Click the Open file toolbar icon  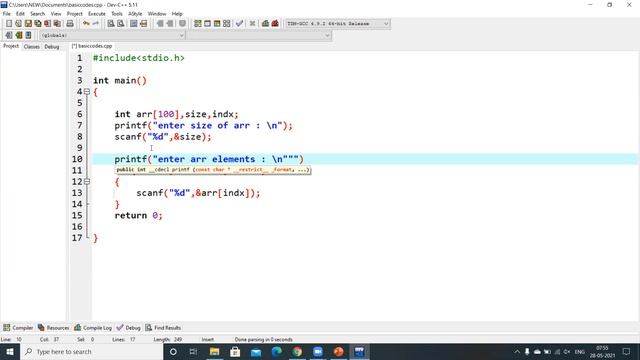click(18, 24)
